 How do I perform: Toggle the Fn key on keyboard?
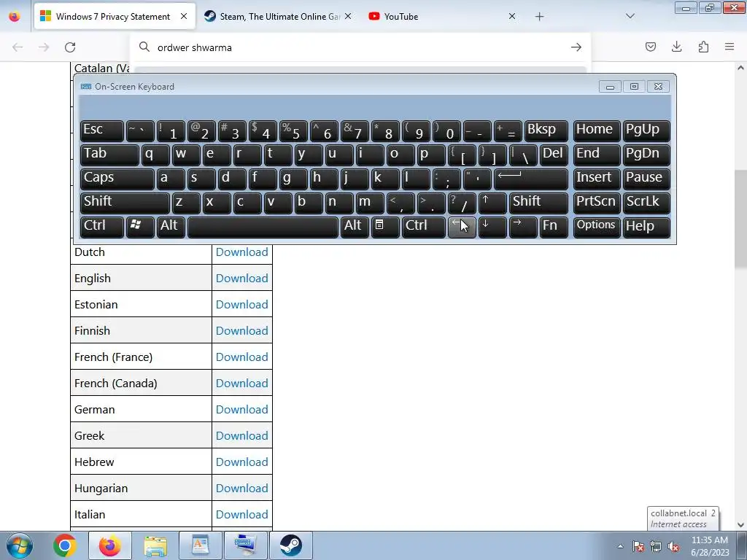click(554, 227)
